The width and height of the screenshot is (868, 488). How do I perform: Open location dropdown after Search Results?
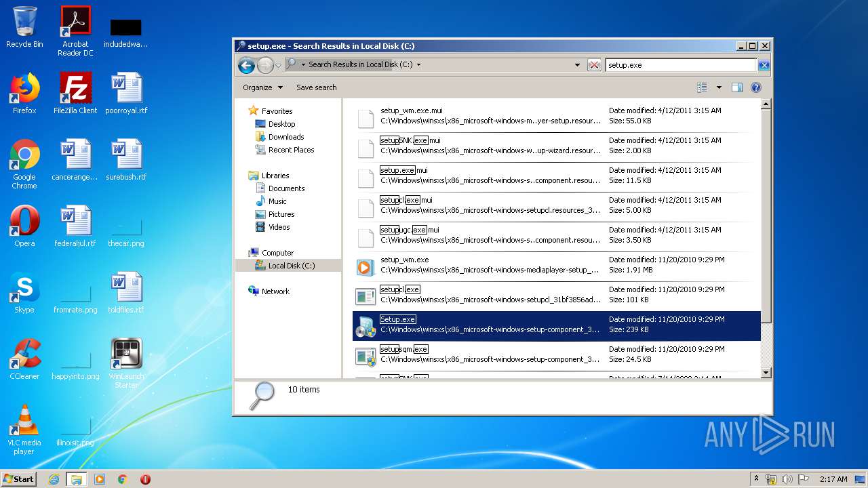pos(418,65)
